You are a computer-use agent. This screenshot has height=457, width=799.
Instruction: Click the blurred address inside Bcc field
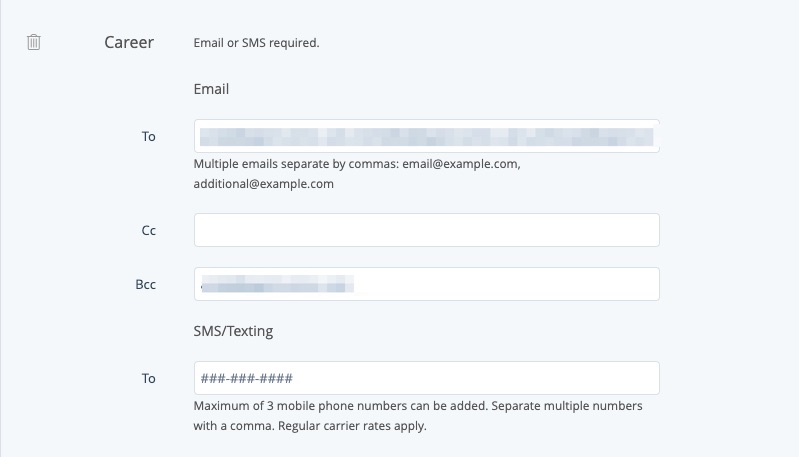pos(278,285)
